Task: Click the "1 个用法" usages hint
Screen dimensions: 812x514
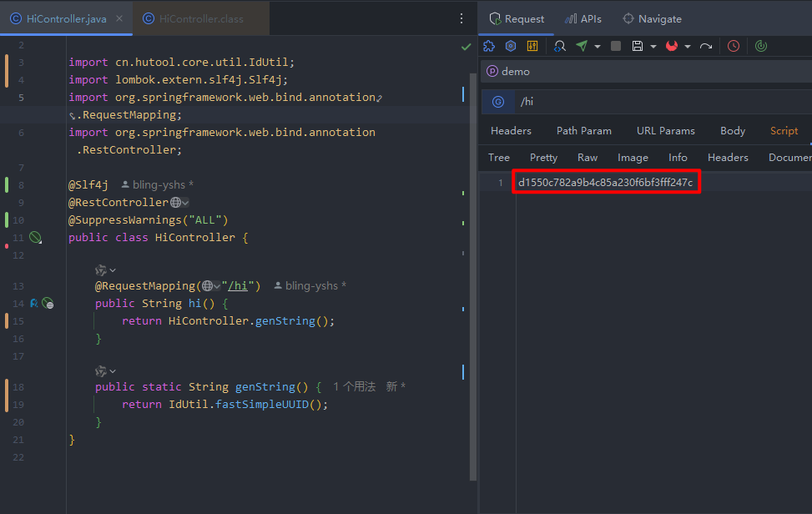Action: tap(354, 386)
